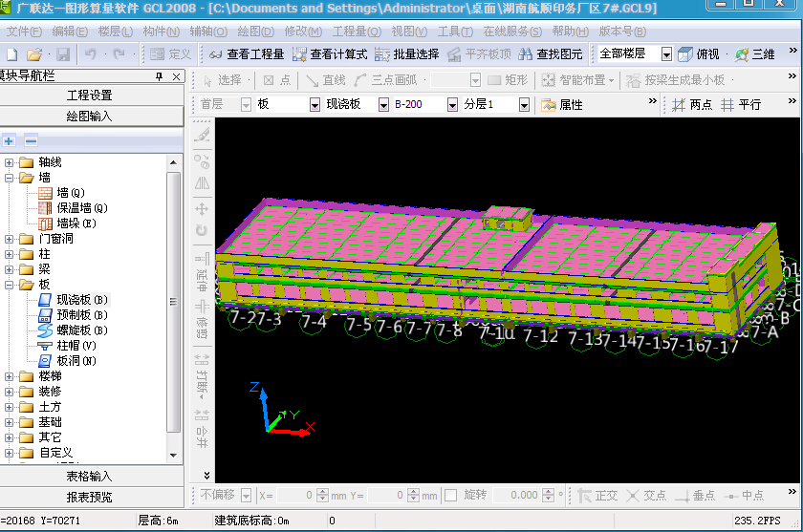This screenshot has height=532, width=803.
Task: Click 平行 auxiliary axis tool
Action: (741, 105)
